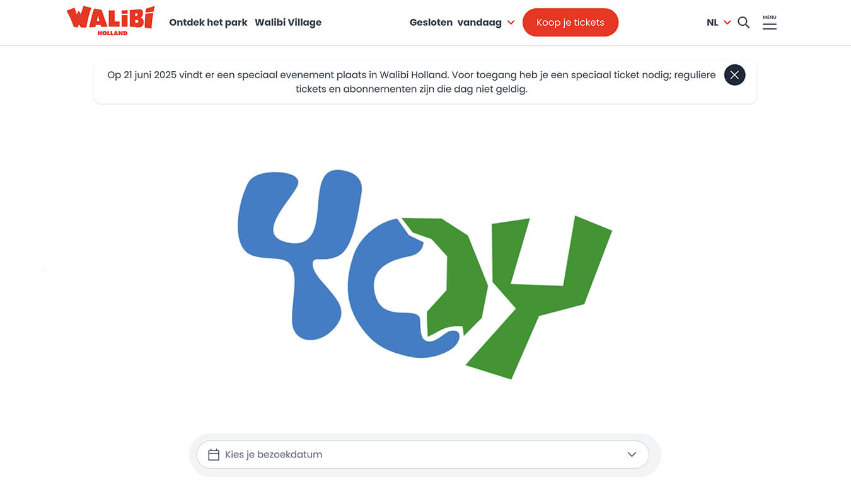
Task: Open the Ontdek het park menu
Action: (x=208, y=23)
